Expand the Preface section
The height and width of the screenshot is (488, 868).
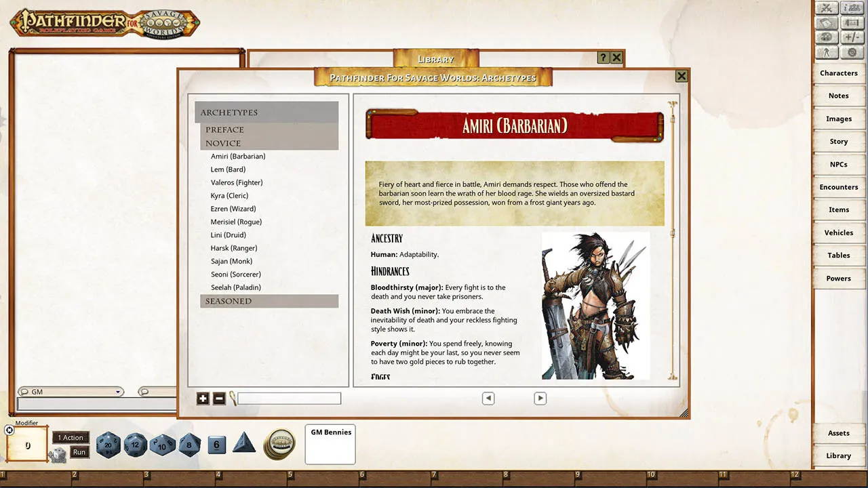coord(269,129)
